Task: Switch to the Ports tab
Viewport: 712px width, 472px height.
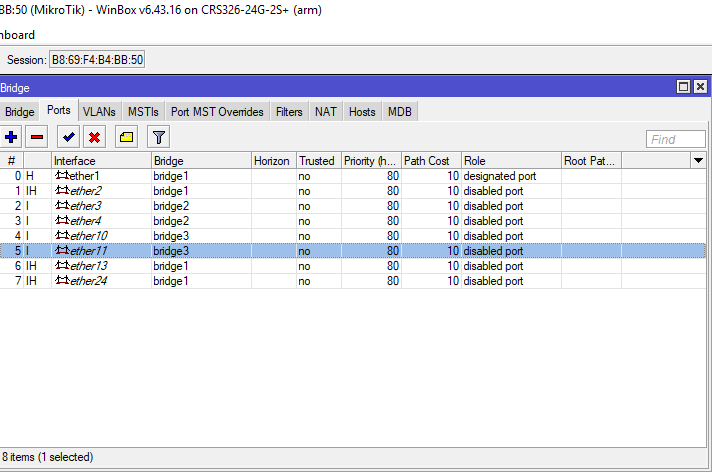Action: (x=59, y=110)
